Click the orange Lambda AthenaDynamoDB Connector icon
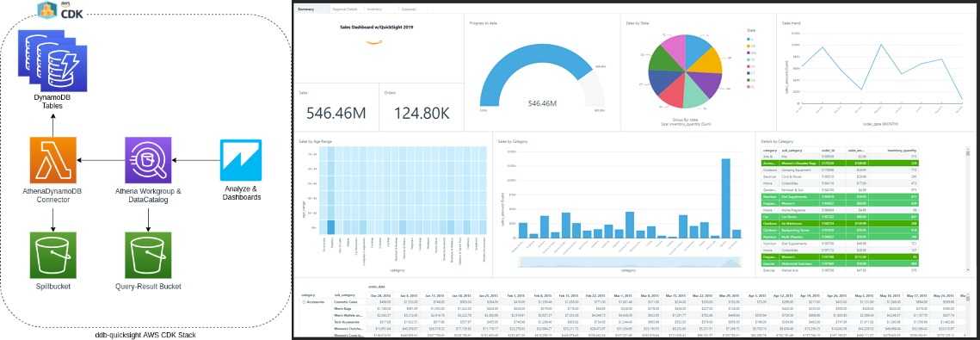 click(53, 160)
